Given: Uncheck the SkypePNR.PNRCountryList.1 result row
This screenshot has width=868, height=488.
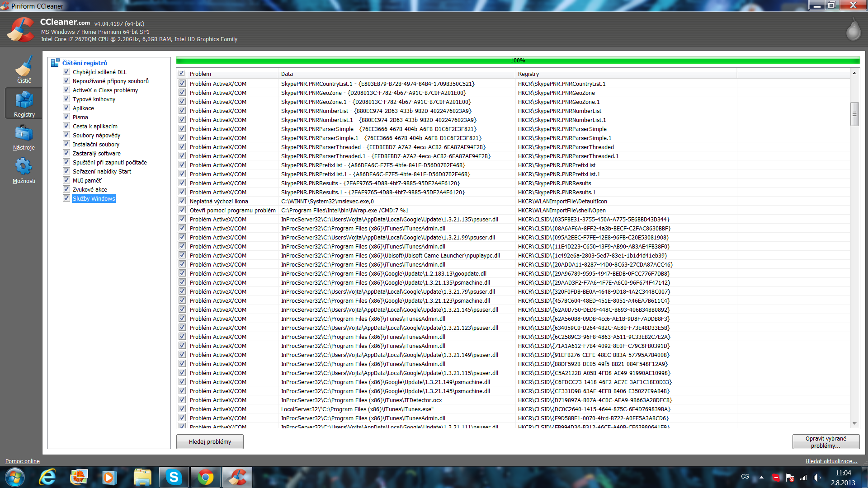Looking at the screenshot, I should coord(182,84).
